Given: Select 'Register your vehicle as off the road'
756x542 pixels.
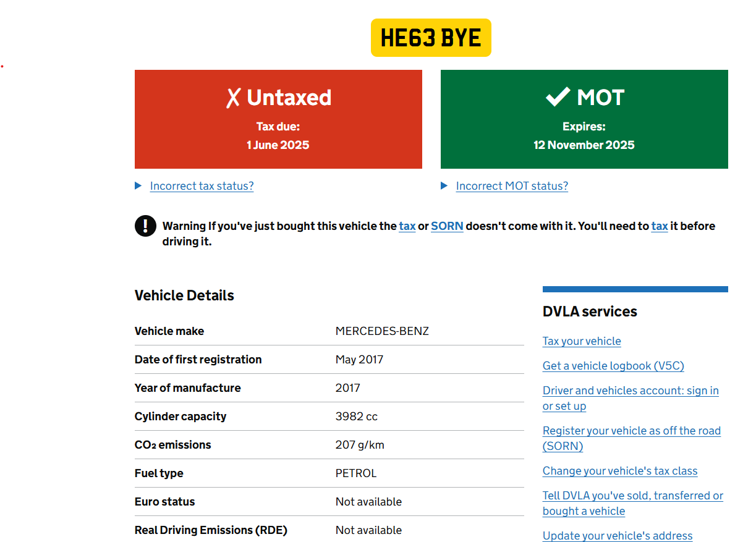Looking at the screenshot, I should tap(631, 431).
